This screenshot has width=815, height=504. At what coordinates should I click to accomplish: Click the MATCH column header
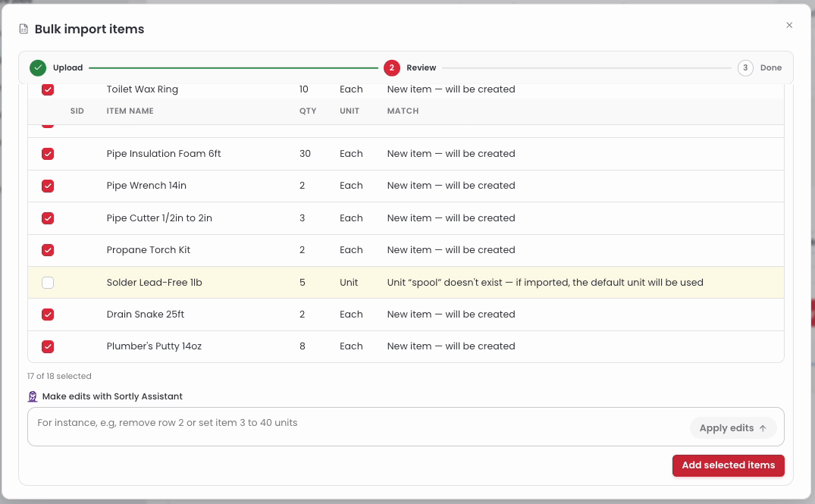(x=403, y=111)
